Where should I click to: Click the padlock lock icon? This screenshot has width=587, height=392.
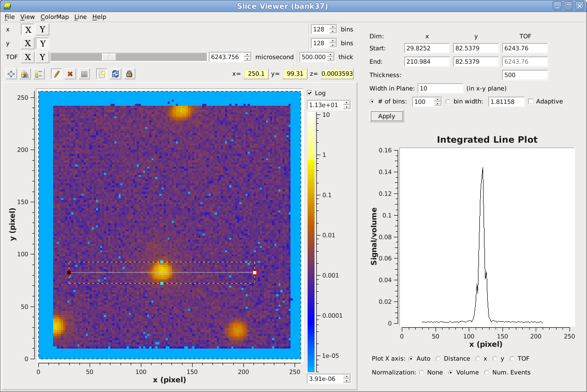[129, 74]
